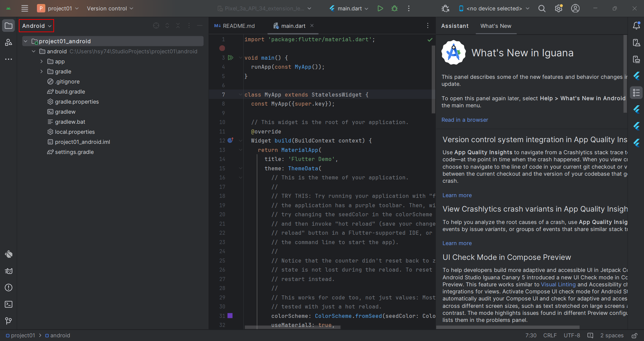The image size is (644, 341).
Task: Click Read in a browser link
Action: [465, 120]
